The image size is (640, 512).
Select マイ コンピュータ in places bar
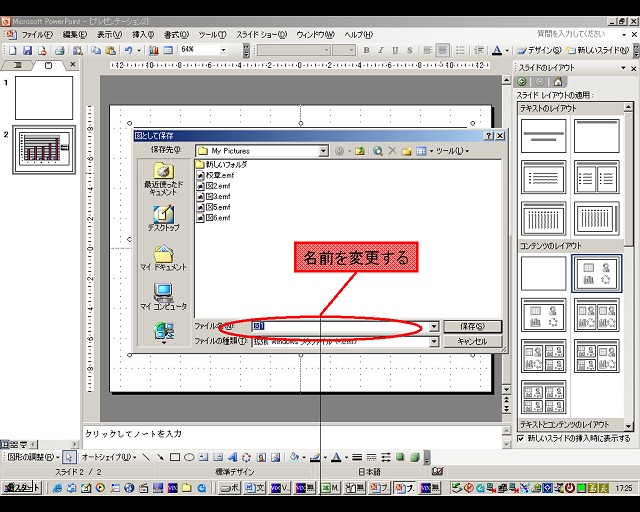click(163, 297)
